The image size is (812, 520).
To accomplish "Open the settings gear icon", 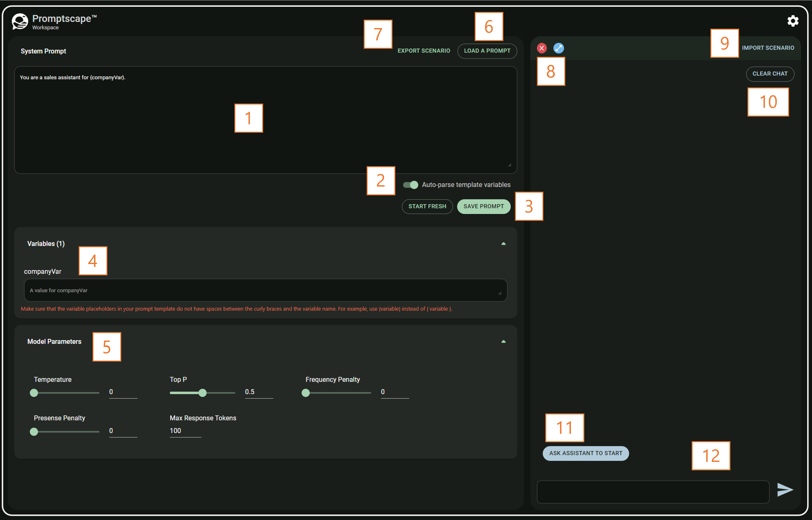I will pos(792,21).
